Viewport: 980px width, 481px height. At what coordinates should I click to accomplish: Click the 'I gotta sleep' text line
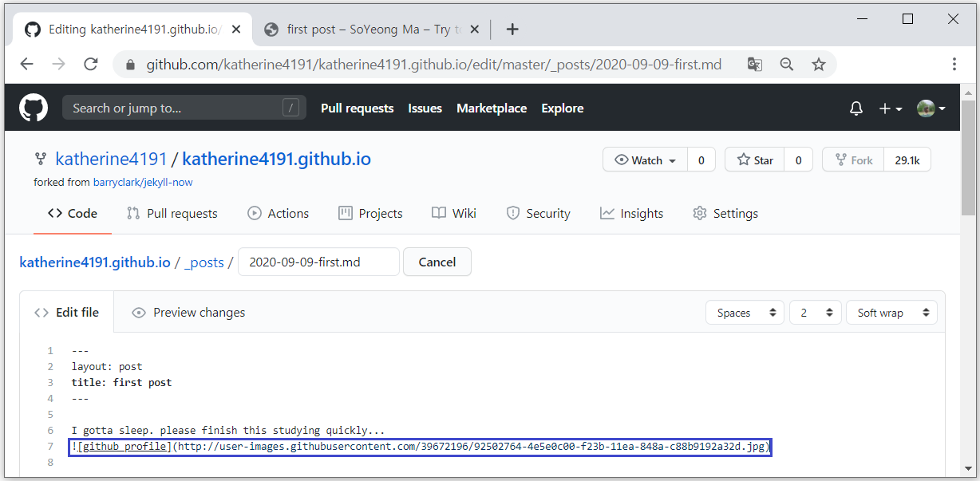[x=228, y=431]
